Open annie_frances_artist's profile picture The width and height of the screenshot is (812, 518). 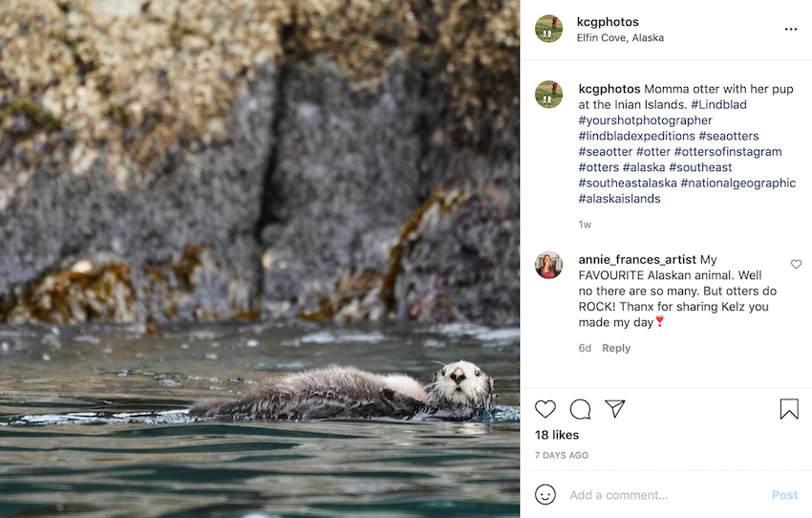[548, 265]
